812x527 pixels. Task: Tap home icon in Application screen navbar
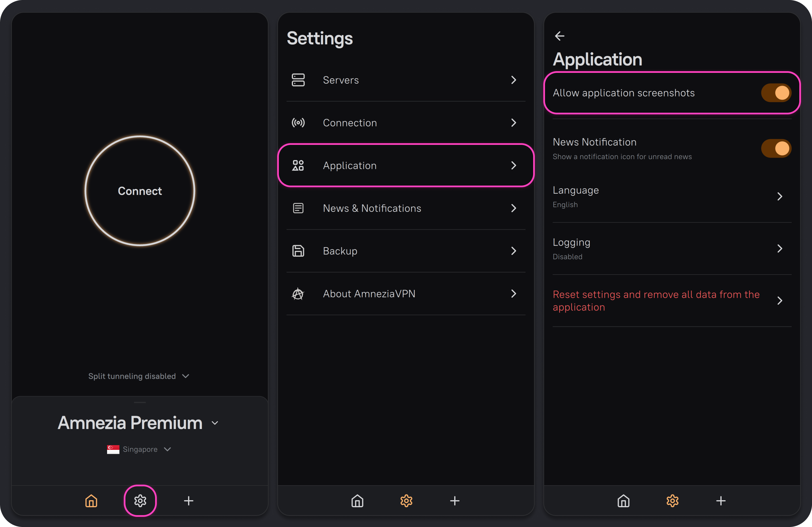click(x=623, y=500)
